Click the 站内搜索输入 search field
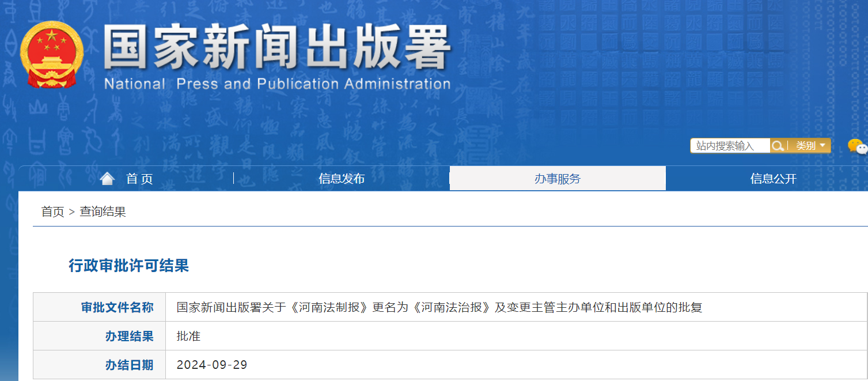Image resolution: width=868 pixels, height=381 pixels. point(731,146)
